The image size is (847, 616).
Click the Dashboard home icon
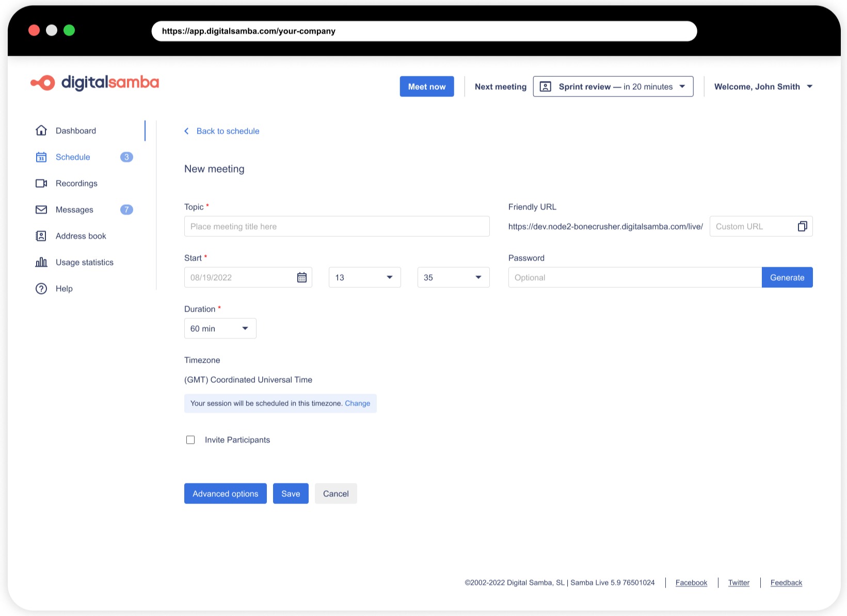(x=41, y=131)
